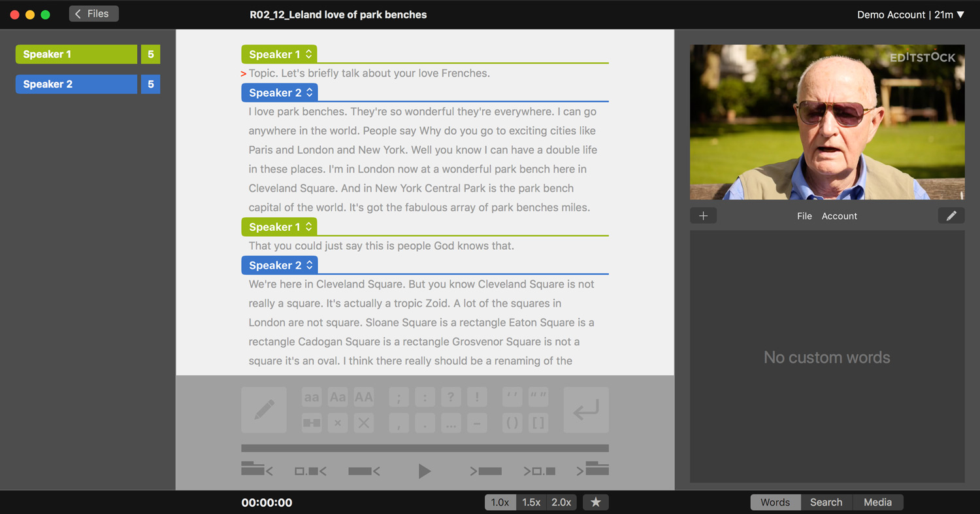Click the square brackets button
The width and height of the screenshot is (980, 514).
(538, 422)
